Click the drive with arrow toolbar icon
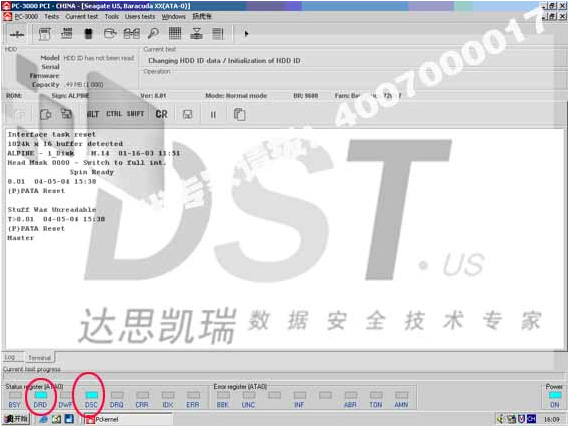570x428 pixels. [x=110, y=34]
